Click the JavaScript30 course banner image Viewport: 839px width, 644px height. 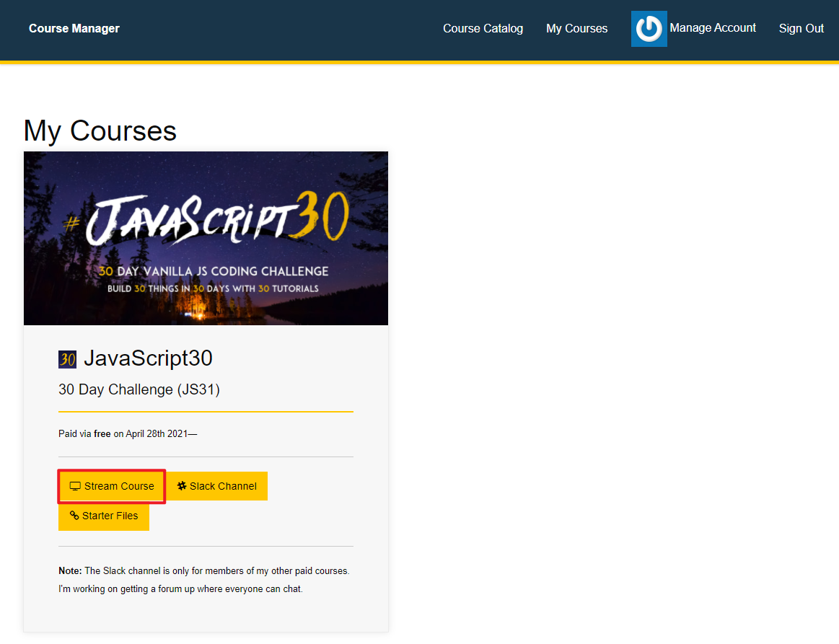[x=206, y=238]
